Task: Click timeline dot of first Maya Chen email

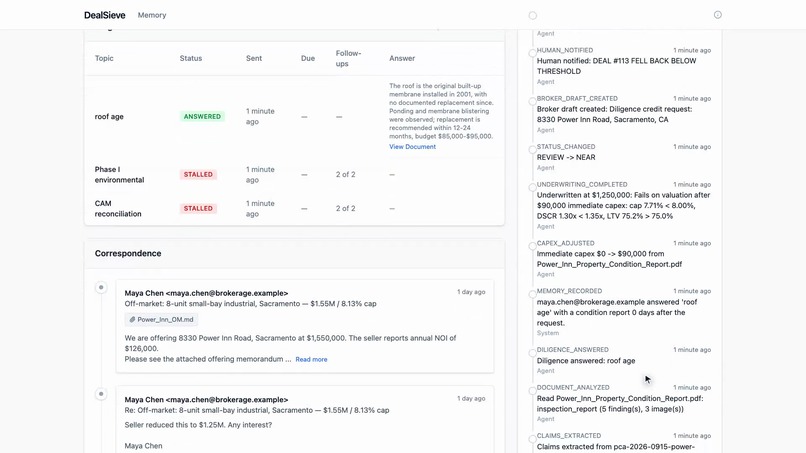Action: pyautogui.click(x=101, y=287)
